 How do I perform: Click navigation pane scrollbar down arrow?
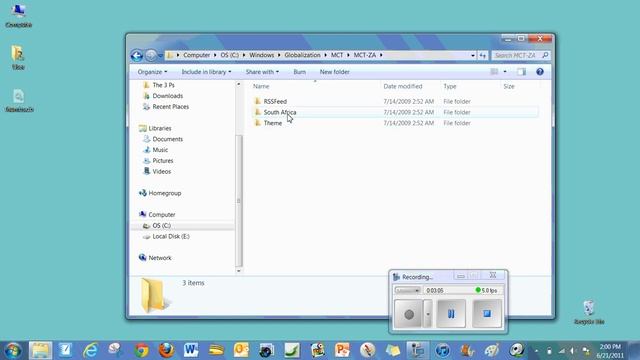pyautogui.click(x=239, y=271)
